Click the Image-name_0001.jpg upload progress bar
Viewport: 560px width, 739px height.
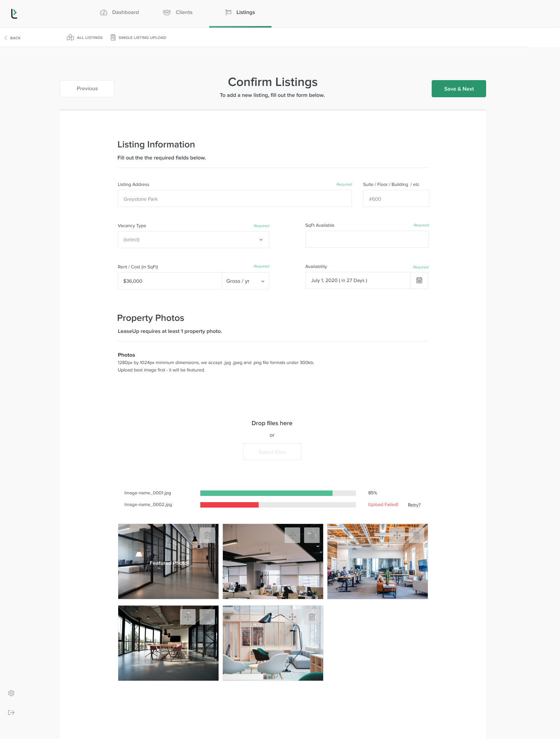(x=278, y=493)
